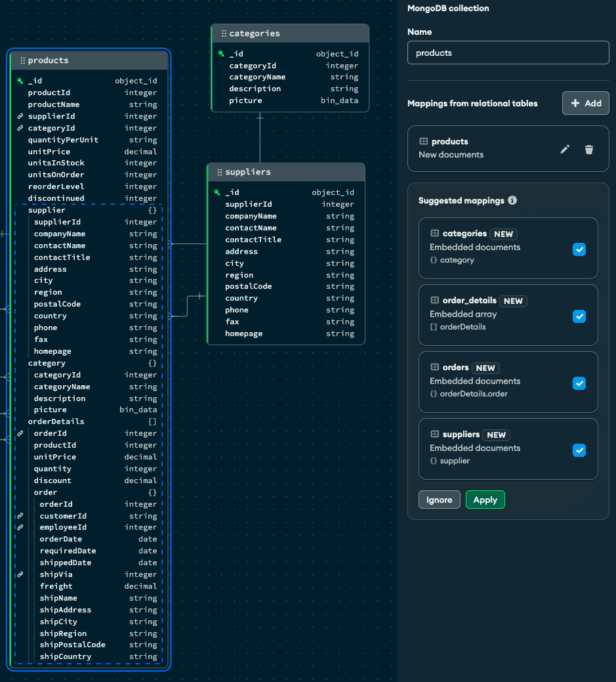Disable the order_details embedded array mapping
616x682 pixels.
(579, 316)
